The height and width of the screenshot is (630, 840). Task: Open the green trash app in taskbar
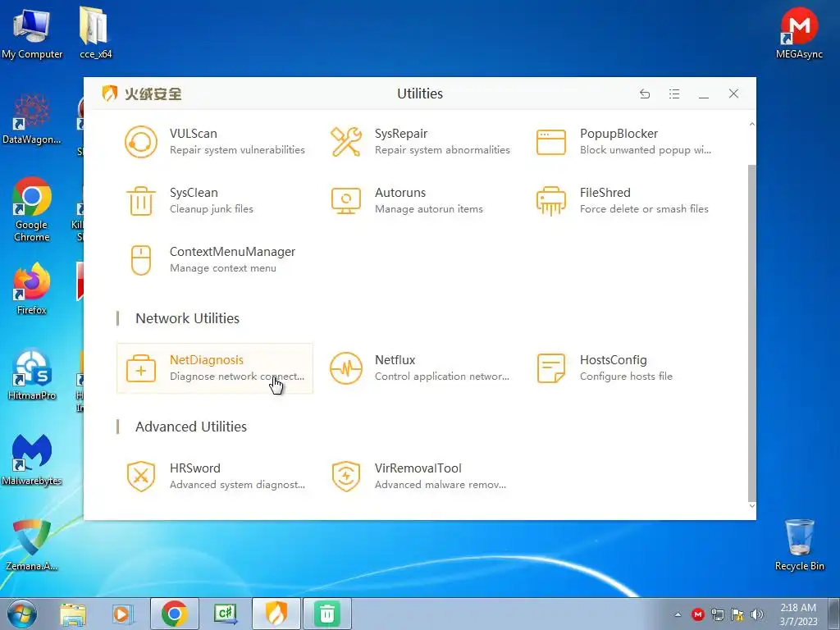point(327,614)
